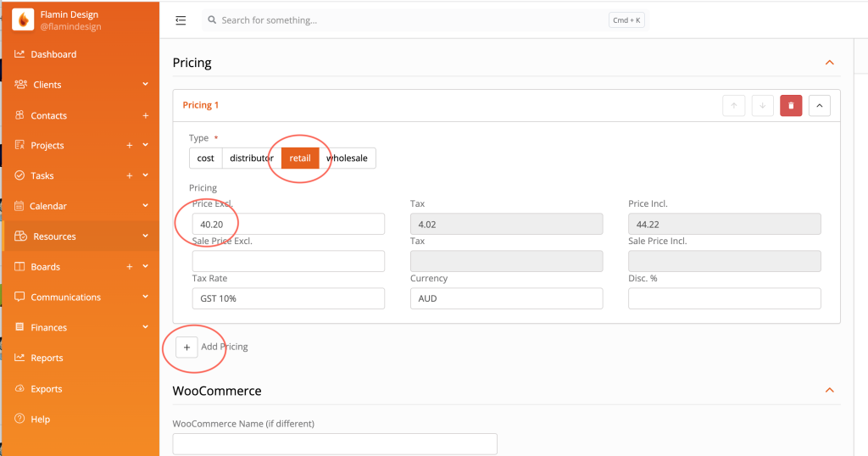The width and height of the screenshot is (868, 456).
Task: Select the distributor pricing type
Action: point(251,158)
